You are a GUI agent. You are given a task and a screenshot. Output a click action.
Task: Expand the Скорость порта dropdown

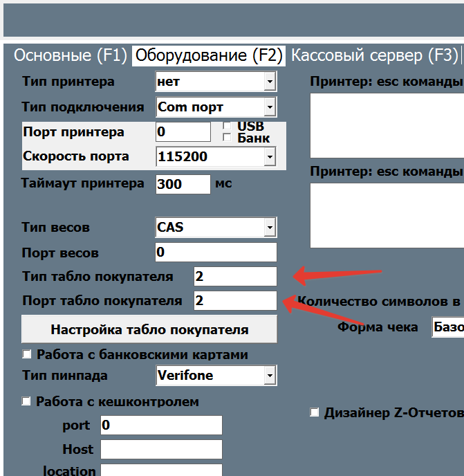269,157
